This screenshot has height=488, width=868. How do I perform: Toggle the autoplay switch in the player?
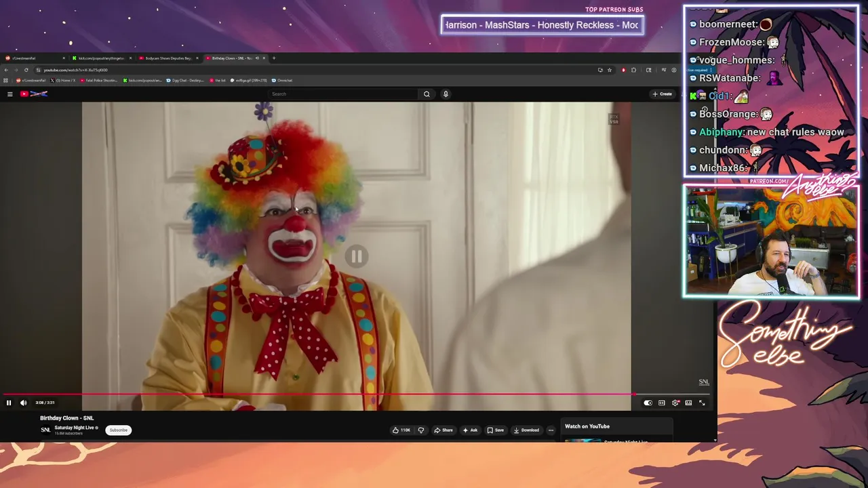648,403
